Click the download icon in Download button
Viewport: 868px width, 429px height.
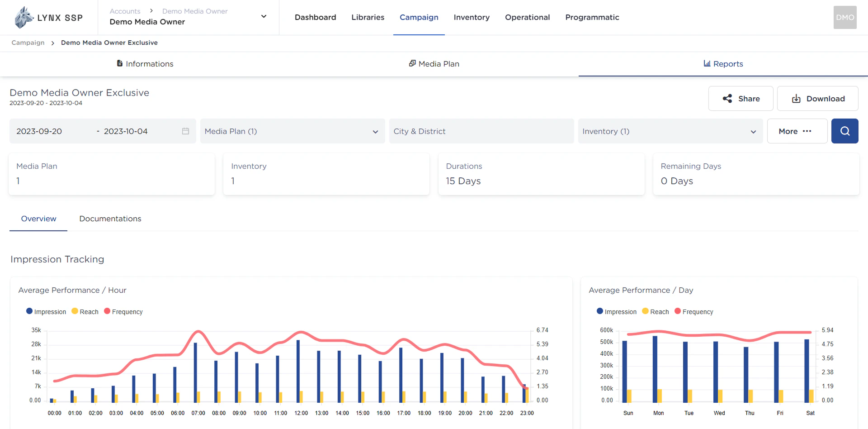[796, 99]
